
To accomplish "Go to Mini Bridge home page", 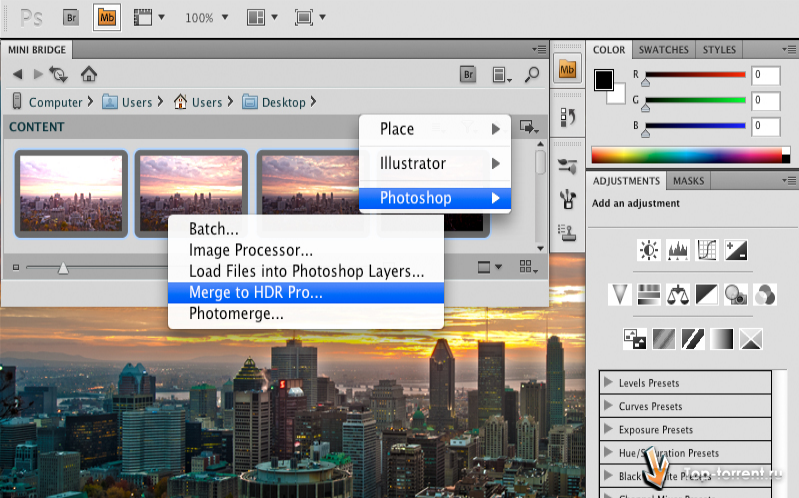I will tap(89, 74).
